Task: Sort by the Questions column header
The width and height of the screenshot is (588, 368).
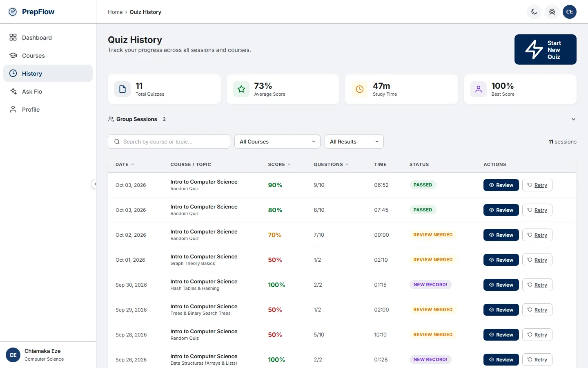Action: pyautogui.click(x=331, y=164)
